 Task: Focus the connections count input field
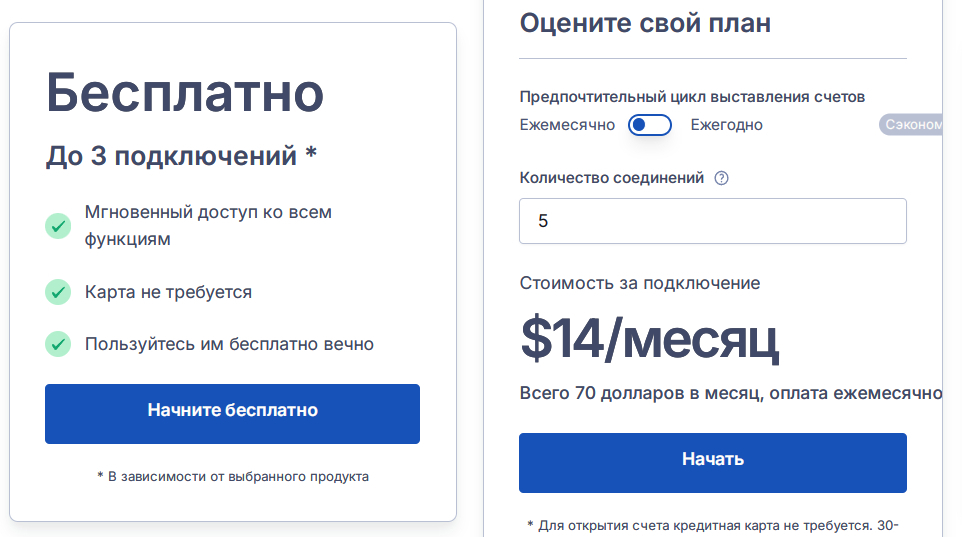pyautogui.click(x=713, y=221)
